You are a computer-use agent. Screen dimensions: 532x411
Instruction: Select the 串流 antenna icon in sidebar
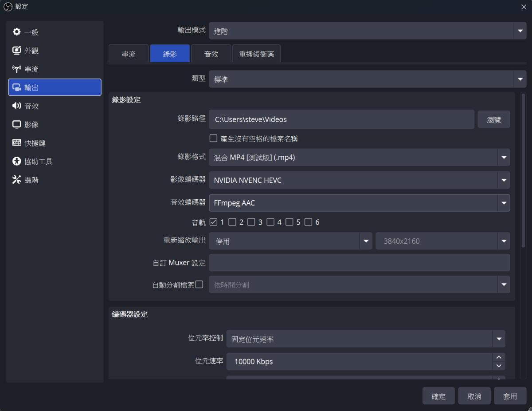point(17,69)
